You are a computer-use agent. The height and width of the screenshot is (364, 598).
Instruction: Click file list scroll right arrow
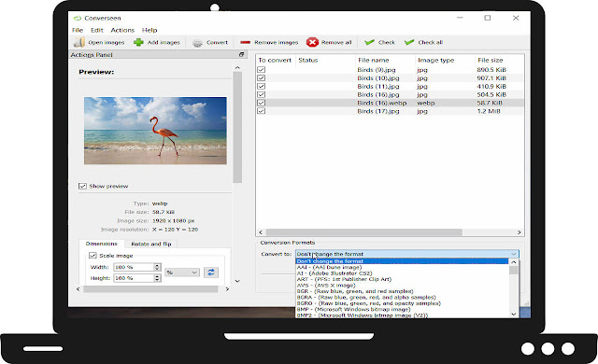[x=520, y=232]
